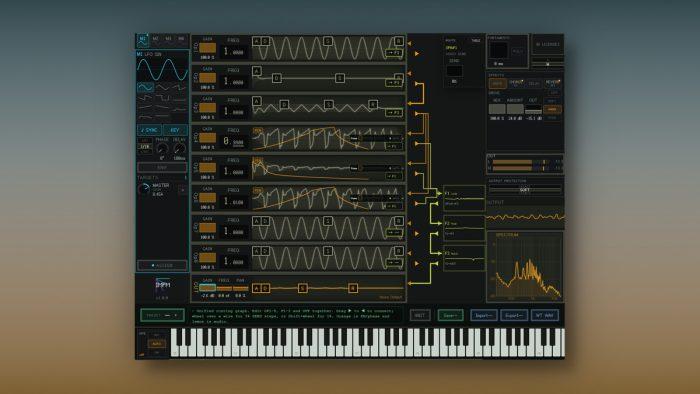Toggle the SYNC button for LFO
700x394 pixels.
[150, 130]
